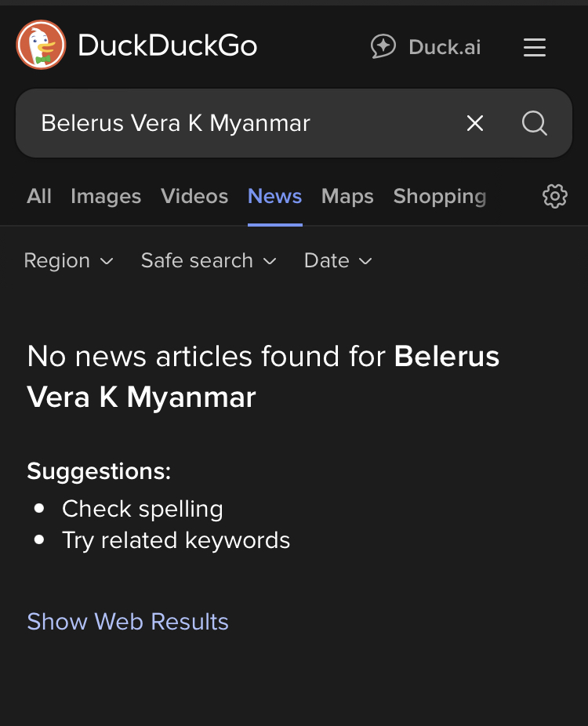Image resolution: width=588 pixels, height=726 pixels.
Task: Go to the Videos tab
Action: 194,196
